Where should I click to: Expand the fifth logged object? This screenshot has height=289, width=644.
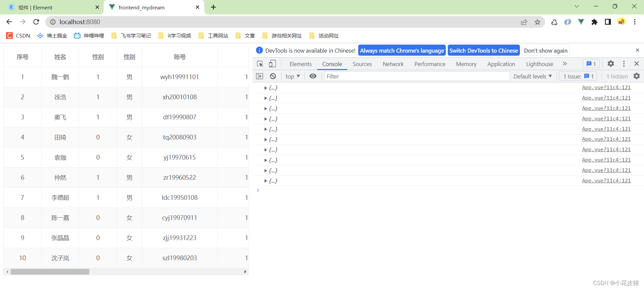point(266,129)
